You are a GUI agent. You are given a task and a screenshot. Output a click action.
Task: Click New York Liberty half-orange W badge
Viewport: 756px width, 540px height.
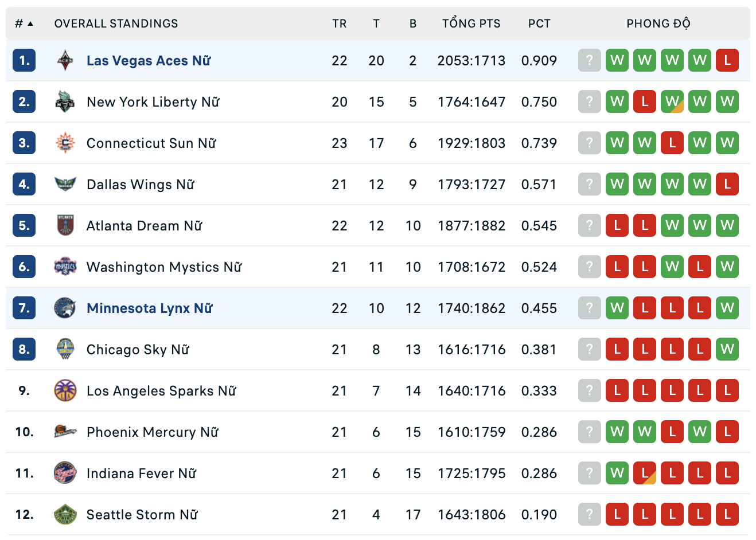[672, 101]
